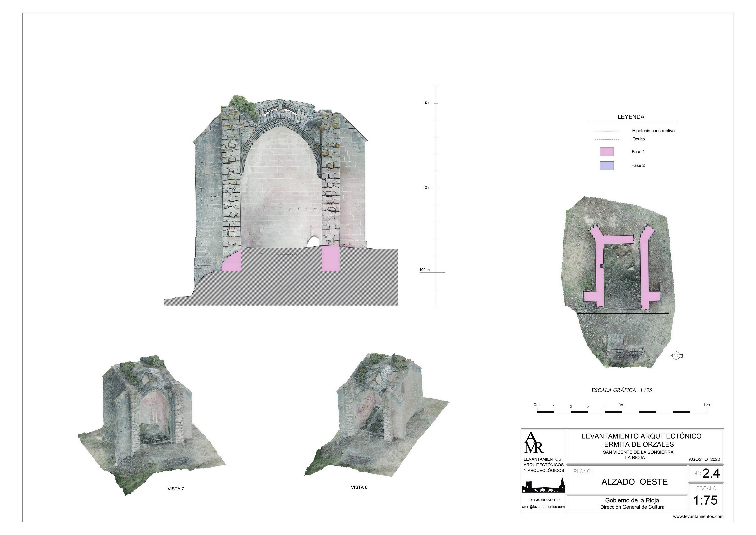The image size is (756, 535).
Task: Click the right pink foundation block in elevation
Action: pos(331,259)
